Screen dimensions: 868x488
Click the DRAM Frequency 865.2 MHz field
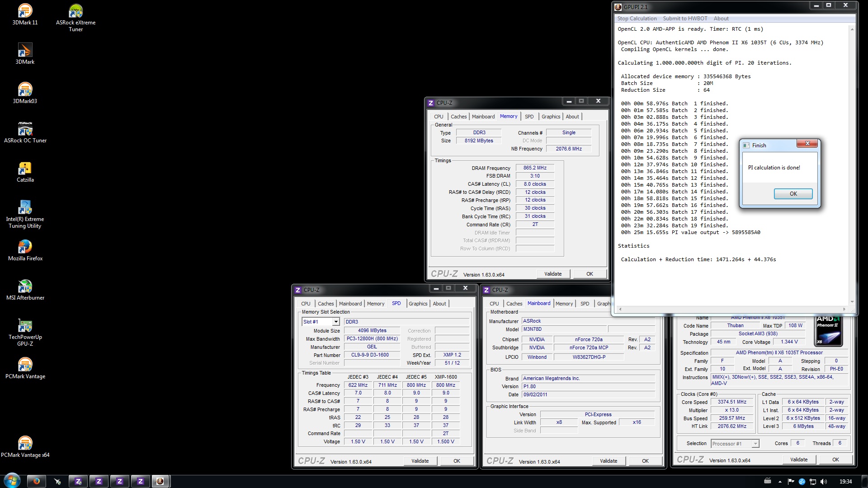pos(535,168)
